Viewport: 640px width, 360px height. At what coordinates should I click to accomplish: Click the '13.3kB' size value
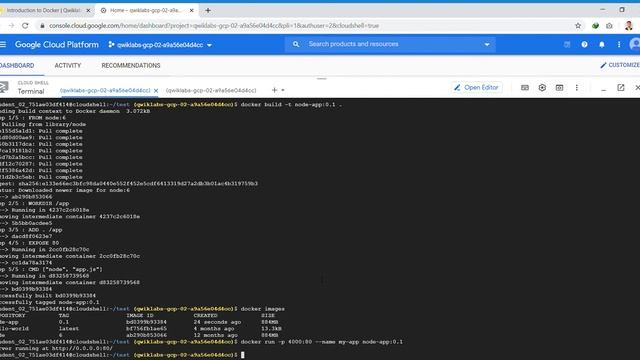[x=271, y=329]
